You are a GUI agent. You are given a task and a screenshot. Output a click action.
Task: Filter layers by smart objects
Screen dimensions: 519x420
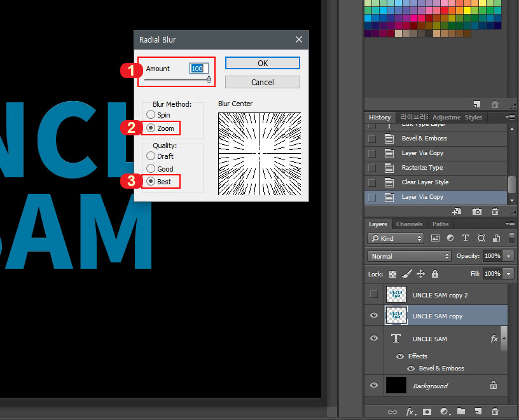pos(497,238)
